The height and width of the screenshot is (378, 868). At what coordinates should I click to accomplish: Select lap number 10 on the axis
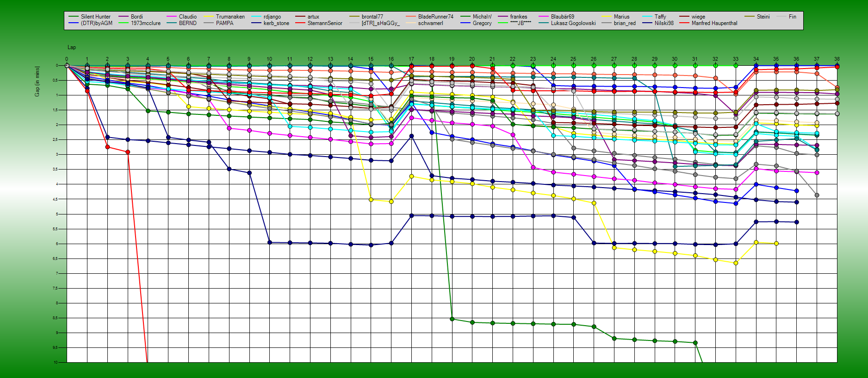(269, 59)
